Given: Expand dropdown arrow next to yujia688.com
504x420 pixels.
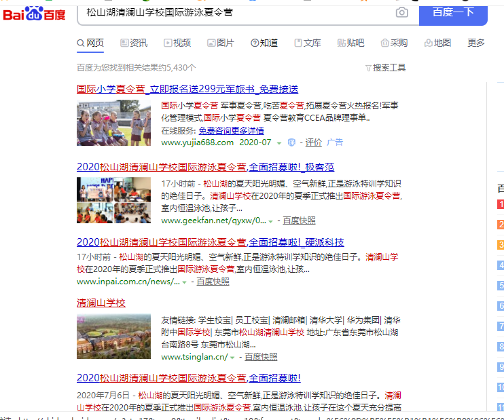Looking at the screenshot, I should 279,143.
